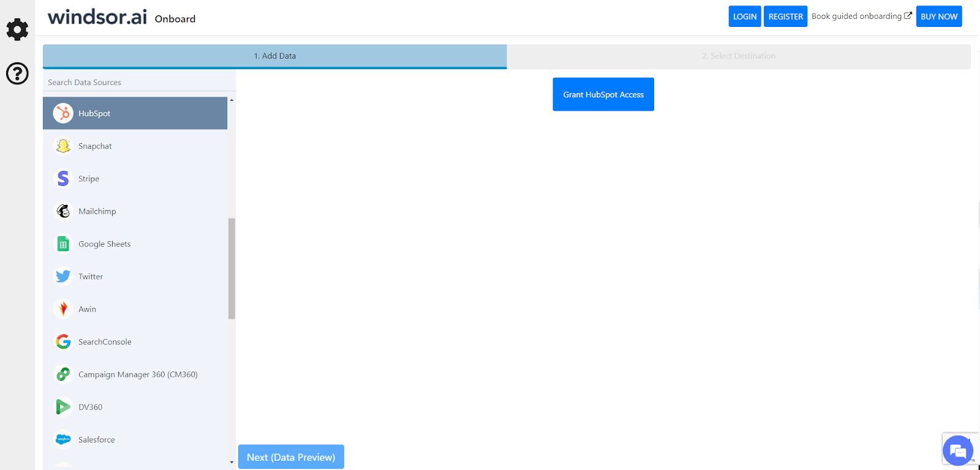Click the Onboard header text
The width and height of the screenshot is (980, 470).
(x=175, y=19)
